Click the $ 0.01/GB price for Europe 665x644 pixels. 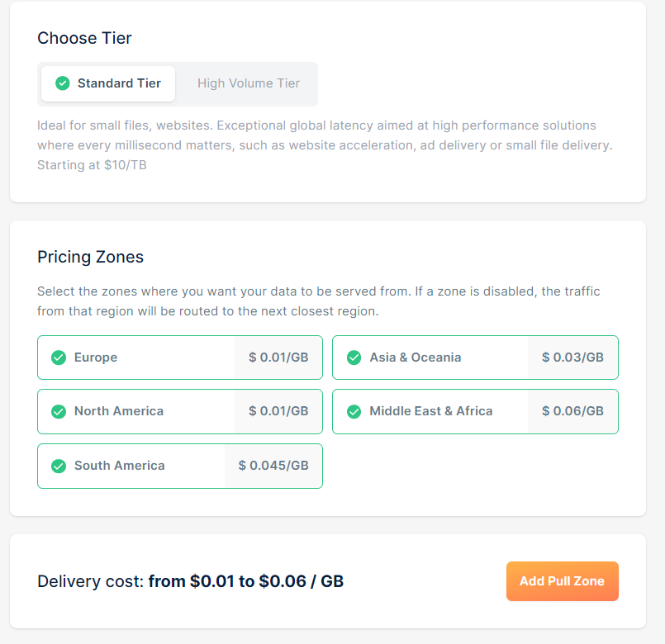point(278,358)
